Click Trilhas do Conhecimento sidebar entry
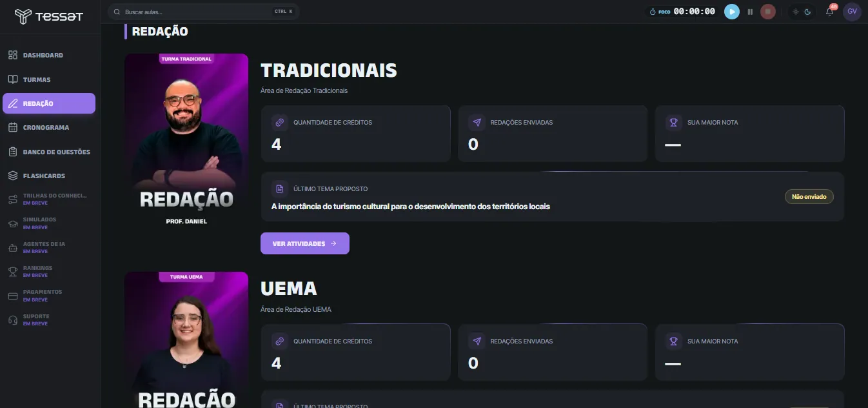Screen dimensions: 868x408 click(49, 199)
